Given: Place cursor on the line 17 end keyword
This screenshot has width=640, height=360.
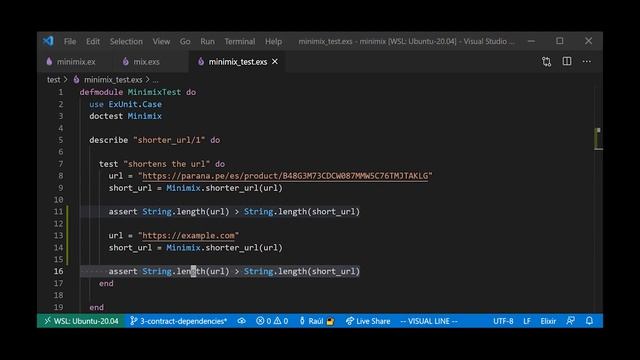Looking at the screenshot, I should click(106, 283).
